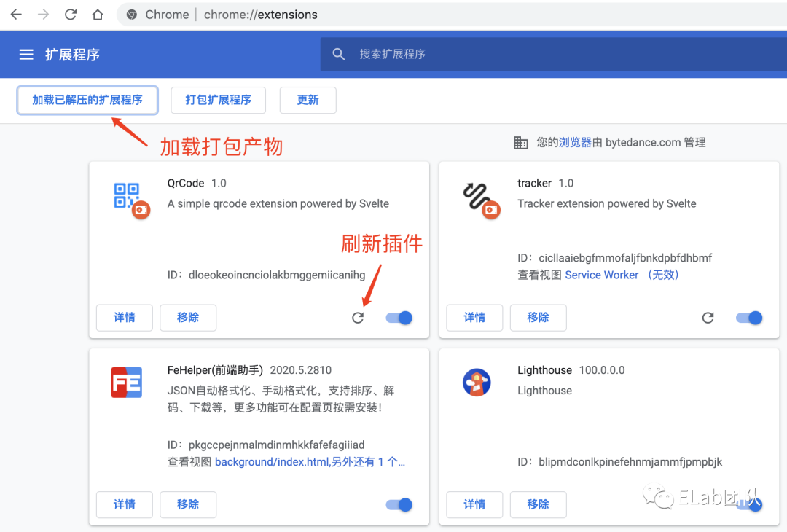The width and height of the screenshot is (787, 532).
Task: Click the Lighthouse extension title
Action: click(544, 370)
